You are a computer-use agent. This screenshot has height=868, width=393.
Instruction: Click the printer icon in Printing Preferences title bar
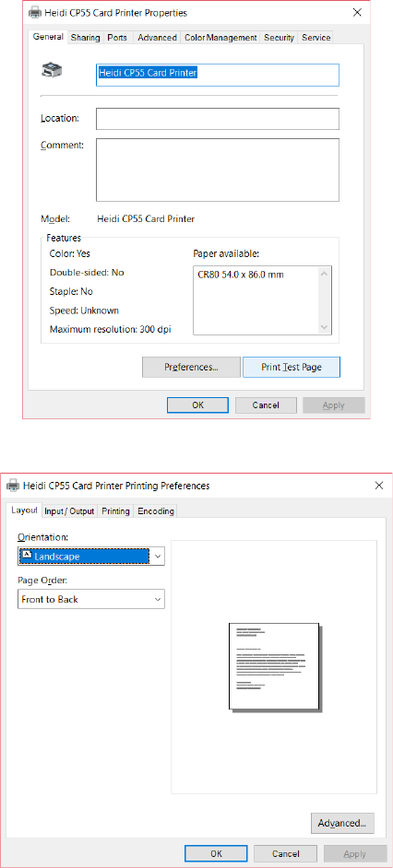click(12, 486)
